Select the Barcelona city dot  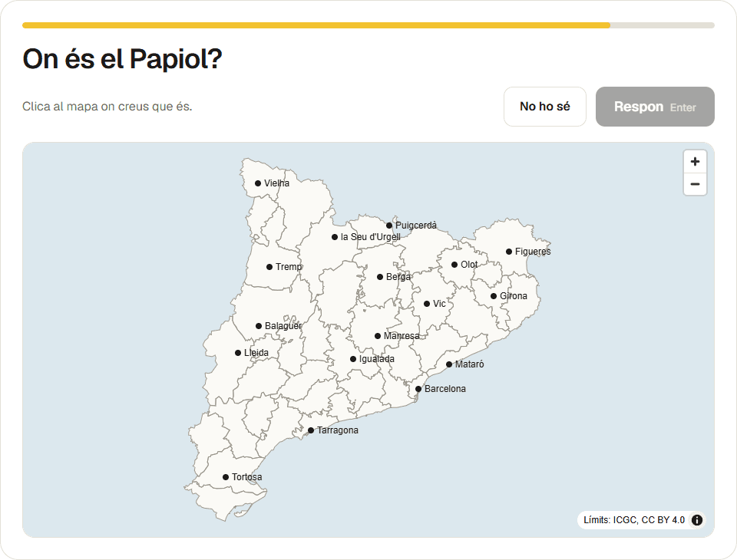click(418, 389)
